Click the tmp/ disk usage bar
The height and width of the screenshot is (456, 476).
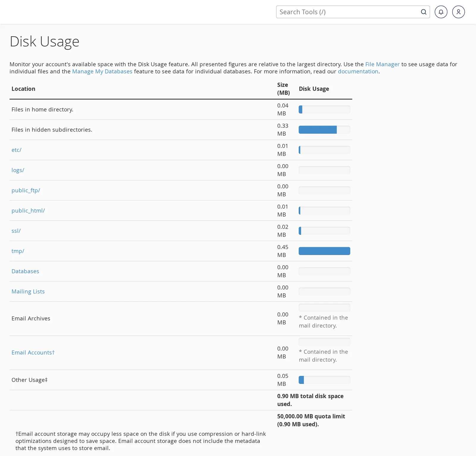(324, 251)
